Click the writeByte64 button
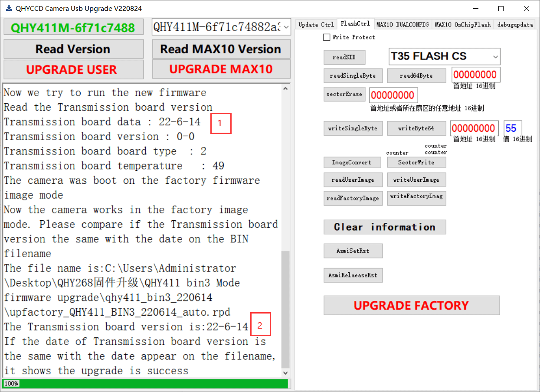 (416, 128)
